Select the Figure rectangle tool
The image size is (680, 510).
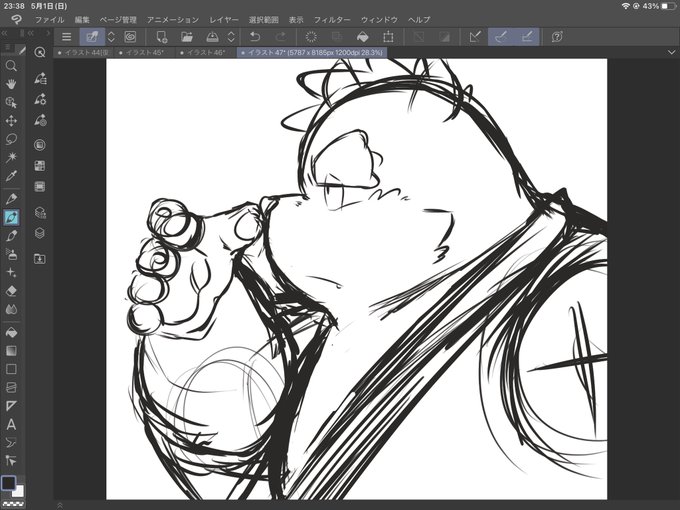click(11, 369)
